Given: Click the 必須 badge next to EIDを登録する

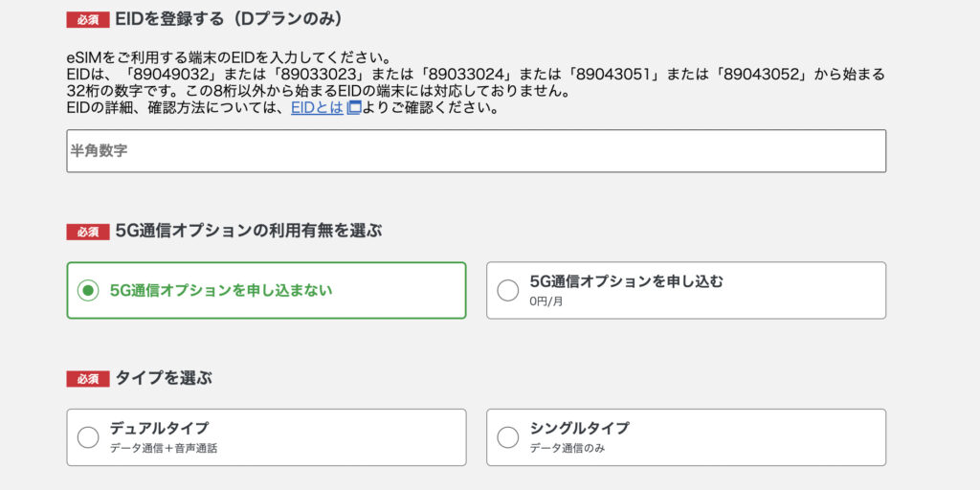Looking at the screenshot, I should point(88,20).
